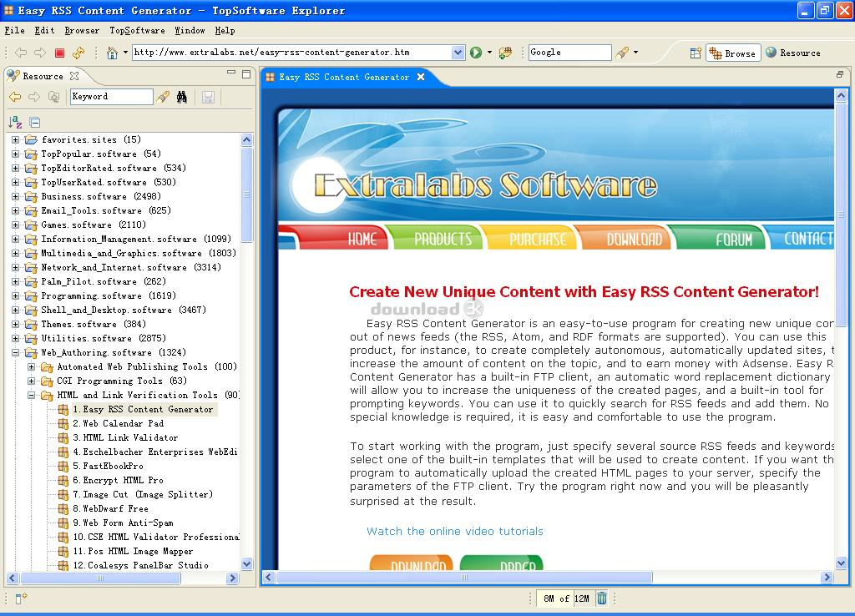This screenshot has height=616, width=855.
Task: Expand the Games.software folder
Action: [x=15, y=225]
